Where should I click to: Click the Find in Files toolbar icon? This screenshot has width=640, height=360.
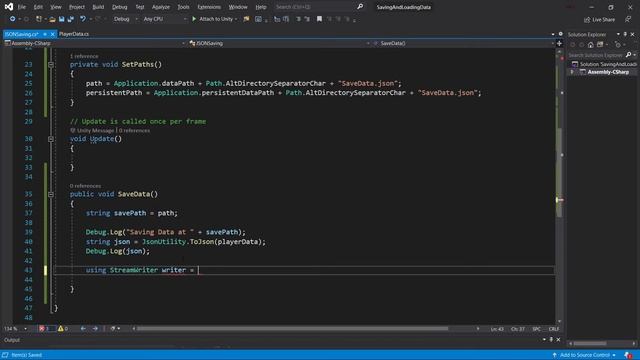[246, 19]
